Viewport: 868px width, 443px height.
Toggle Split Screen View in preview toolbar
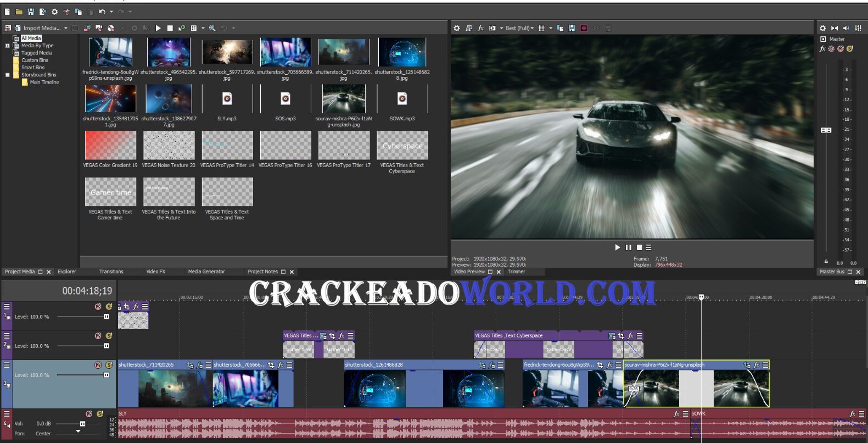click(x=492, y=28)
